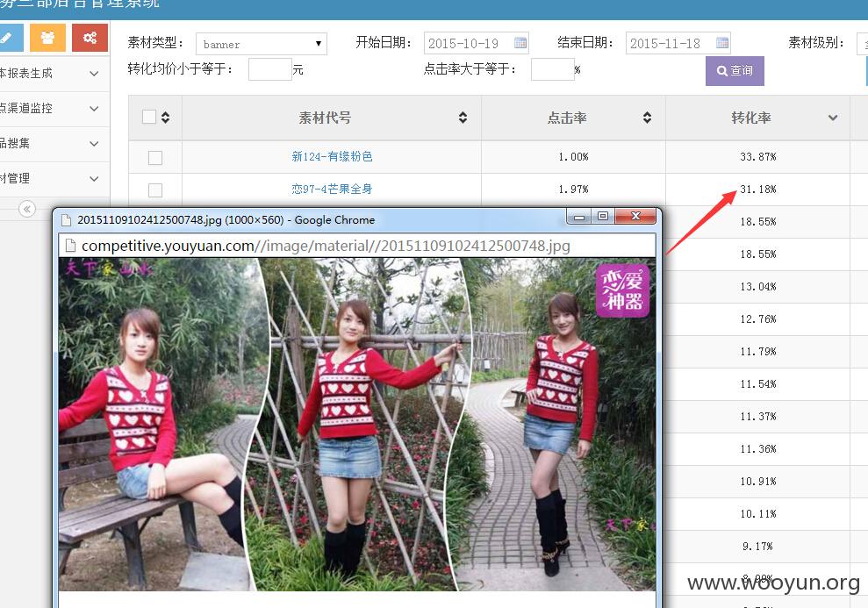Click the 11.36% conversion rate cell

point(757,449)
